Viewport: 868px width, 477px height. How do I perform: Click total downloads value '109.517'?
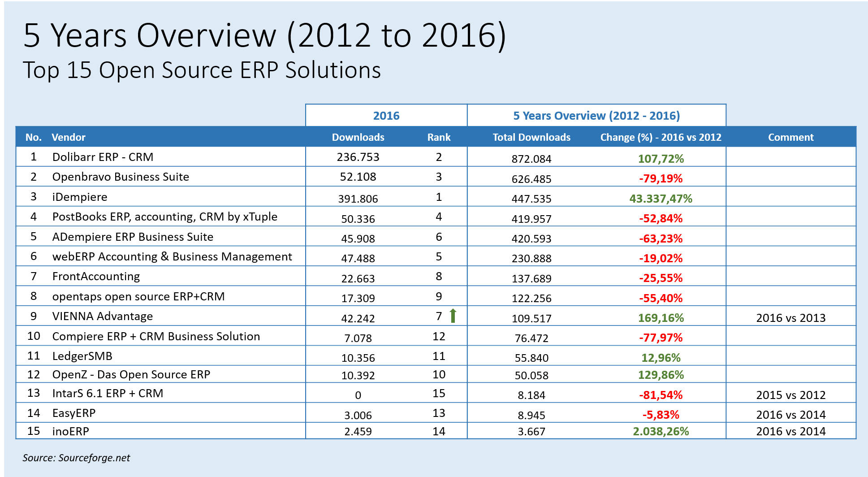[x=531, y=318]
